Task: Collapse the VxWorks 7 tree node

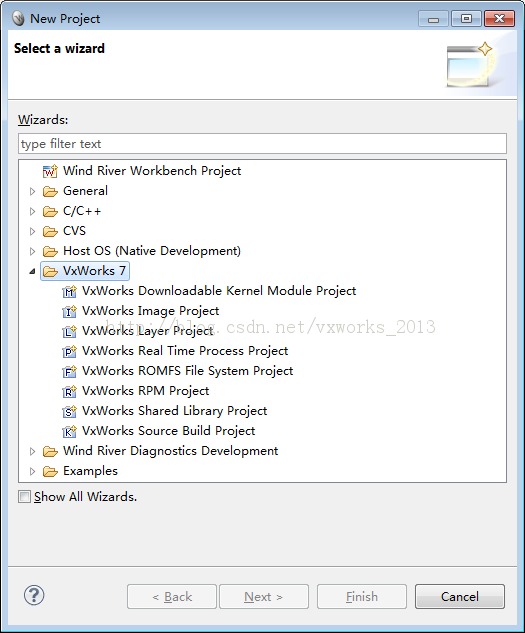Action: (32, 272)
